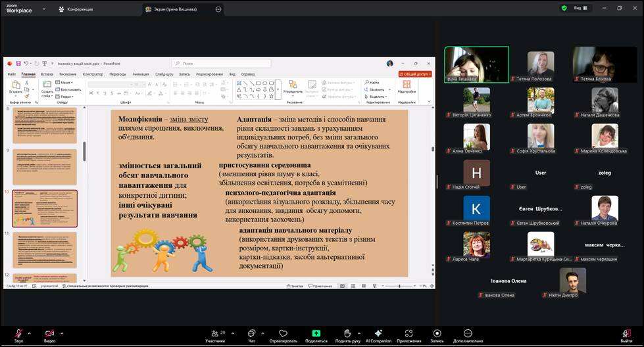Select Ірина Вишнева's video thumbnail

point(476,64)
